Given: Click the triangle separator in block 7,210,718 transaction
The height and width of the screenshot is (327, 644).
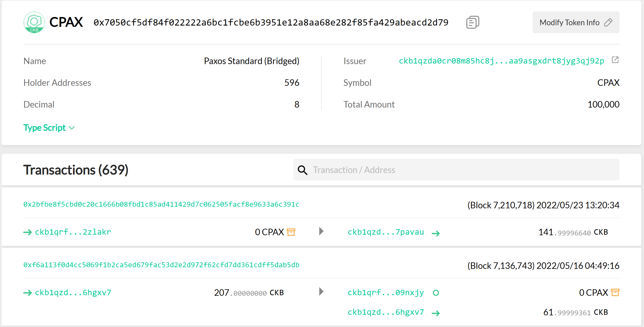Looking at the screenshot, I should [x=321, y=231].
